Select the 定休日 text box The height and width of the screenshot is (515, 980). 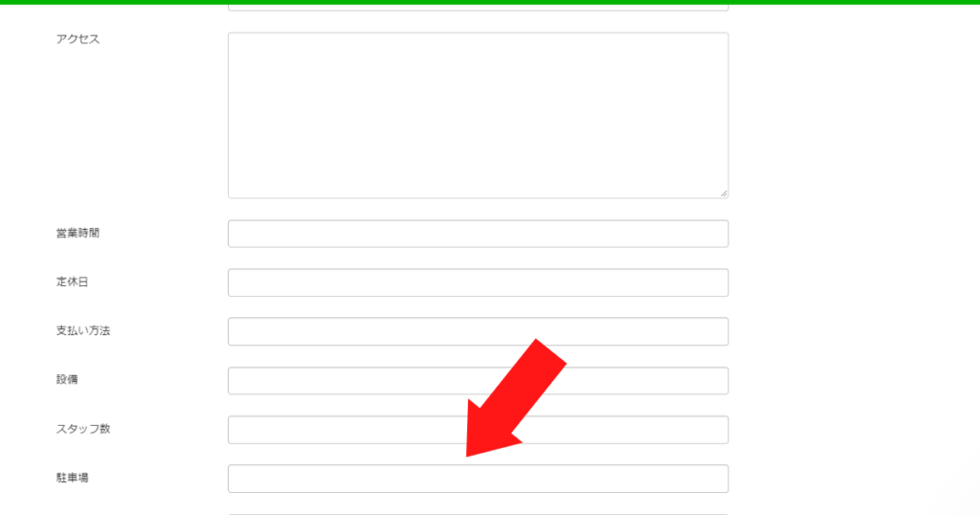tap(479, 282)
